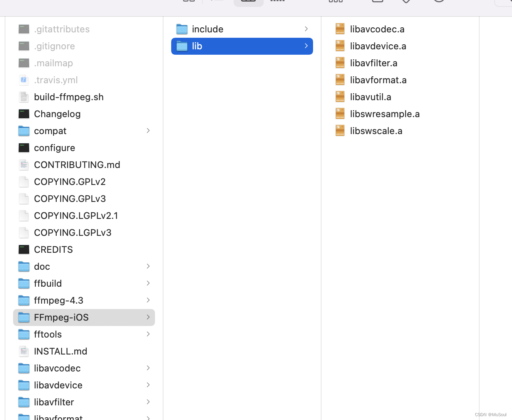Select the libavcodec.a archive icon
The height and width of the screenshot is (420, 512).
[340, 29]
